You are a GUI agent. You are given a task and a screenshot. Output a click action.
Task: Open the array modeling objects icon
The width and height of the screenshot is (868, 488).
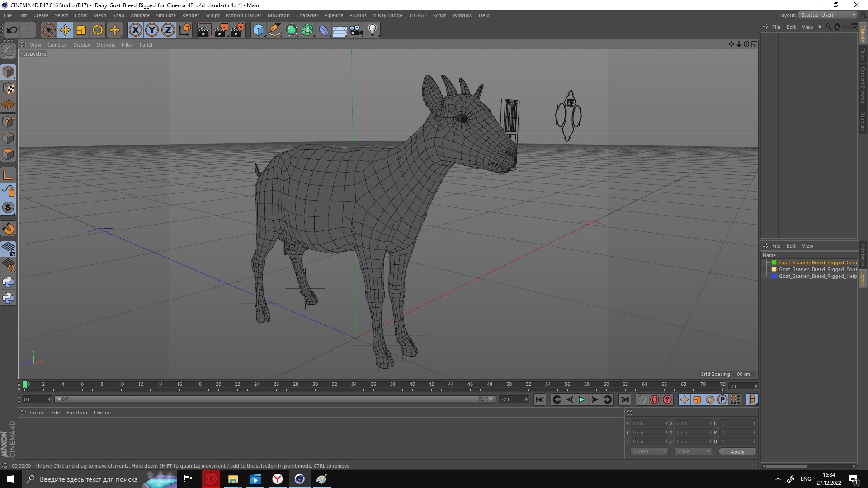point(307,30)
